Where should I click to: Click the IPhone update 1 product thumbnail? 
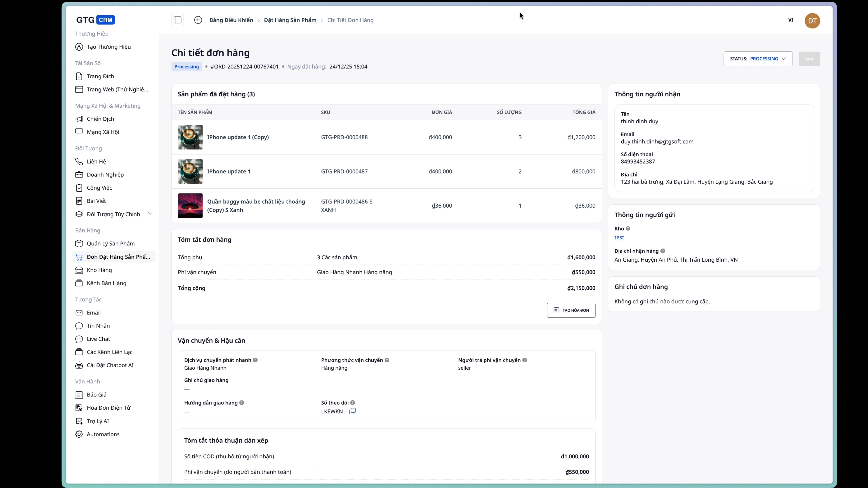[x=190, y=171]
